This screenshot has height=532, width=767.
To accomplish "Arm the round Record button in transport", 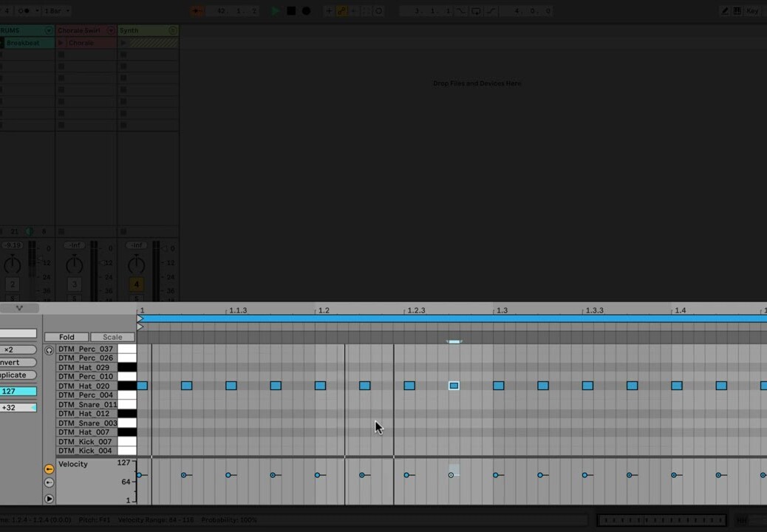I will (306, 11).
